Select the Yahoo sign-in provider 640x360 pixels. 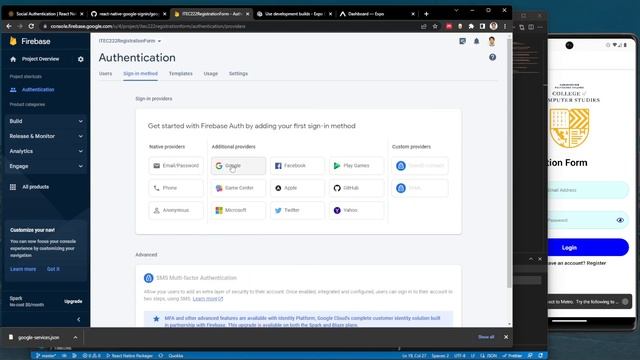point(356,211)
